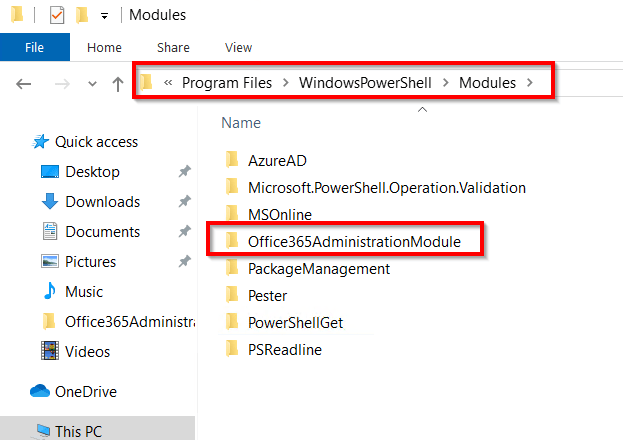The image size is (623, 440).
Task: Switch to the View ribbon tab
Action: click(x=238, y=47)
